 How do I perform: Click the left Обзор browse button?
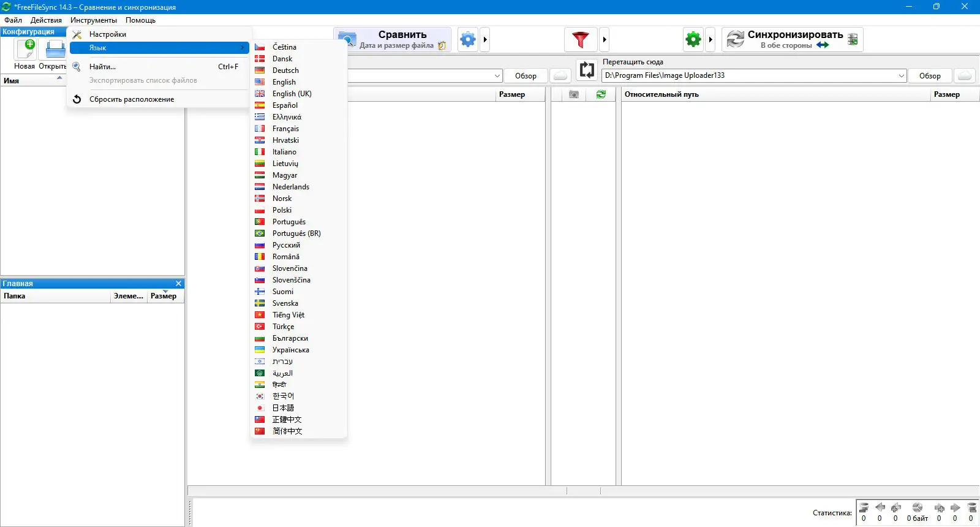point(526,76)
